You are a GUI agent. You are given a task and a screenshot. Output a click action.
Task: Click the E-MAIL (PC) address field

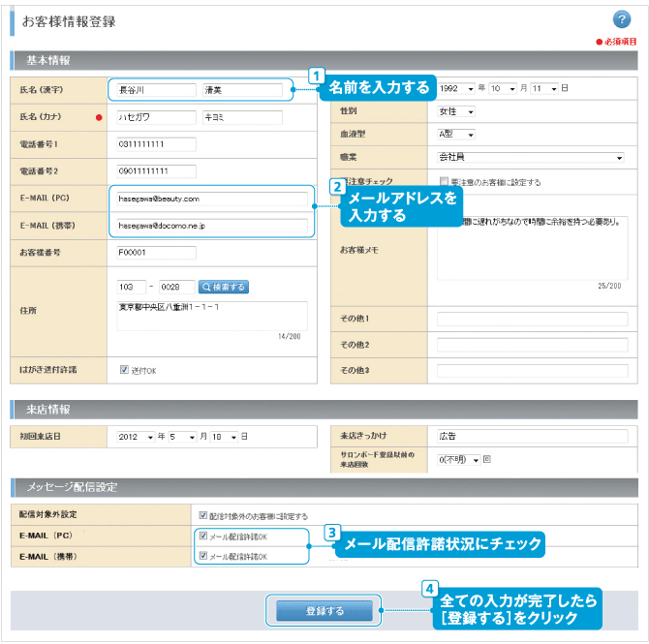[x=210, y=199]
